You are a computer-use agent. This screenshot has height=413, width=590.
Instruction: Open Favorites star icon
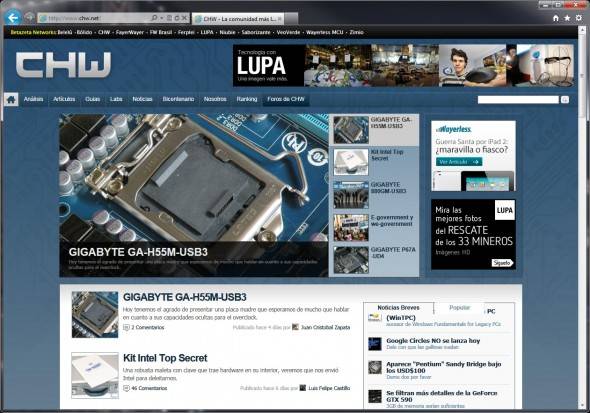pos(567,18)
